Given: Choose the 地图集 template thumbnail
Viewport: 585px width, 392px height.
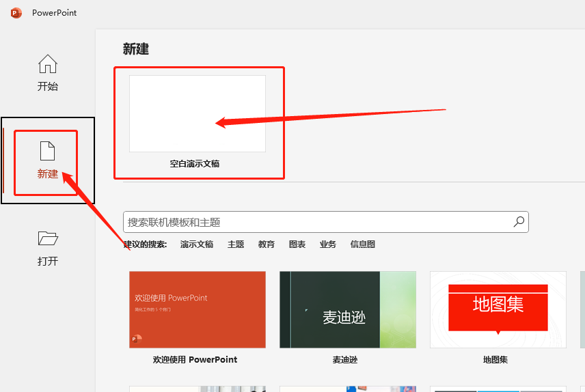Looking at the screenshot, I should pyautogui.click(x=498, y=309).
